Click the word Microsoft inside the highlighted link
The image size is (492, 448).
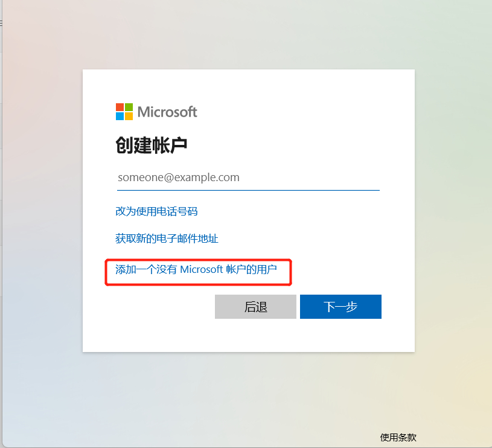[202, 269]
